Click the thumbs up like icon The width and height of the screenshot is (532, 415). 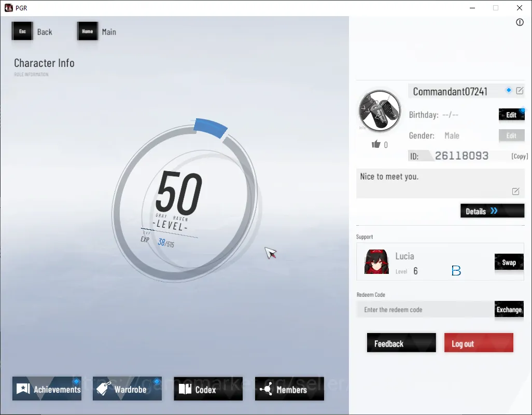pyautogui.click(x=376, y=144)
